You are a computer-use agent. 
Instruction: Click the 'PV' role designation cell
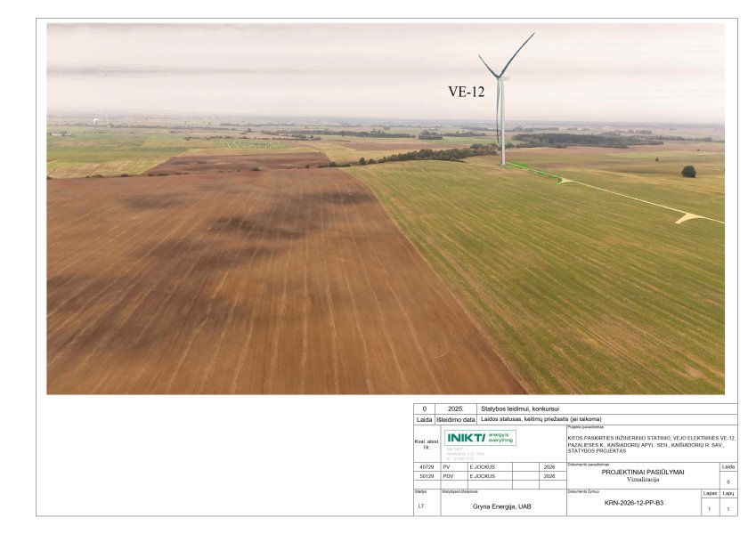[446, 466]
